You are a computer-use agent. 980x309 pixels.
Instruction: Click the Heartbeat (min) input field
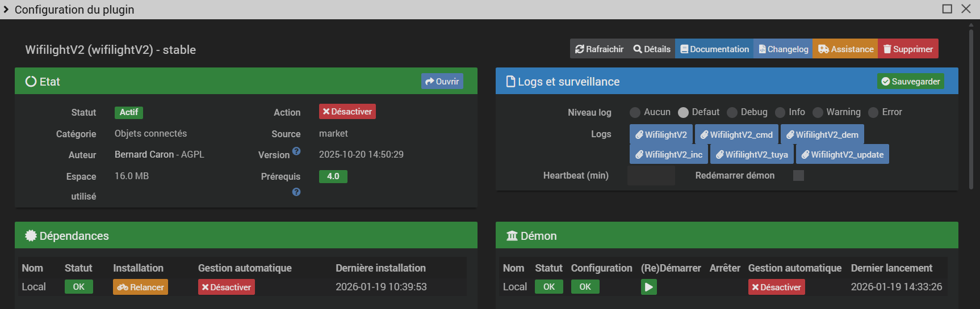(651, 176)
